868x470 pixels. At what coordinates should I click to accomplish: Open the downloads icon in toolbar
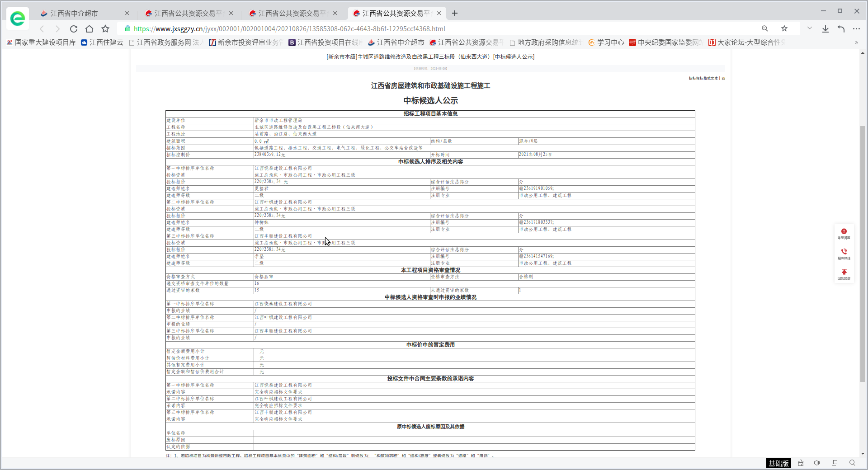[x=825, y=29]
